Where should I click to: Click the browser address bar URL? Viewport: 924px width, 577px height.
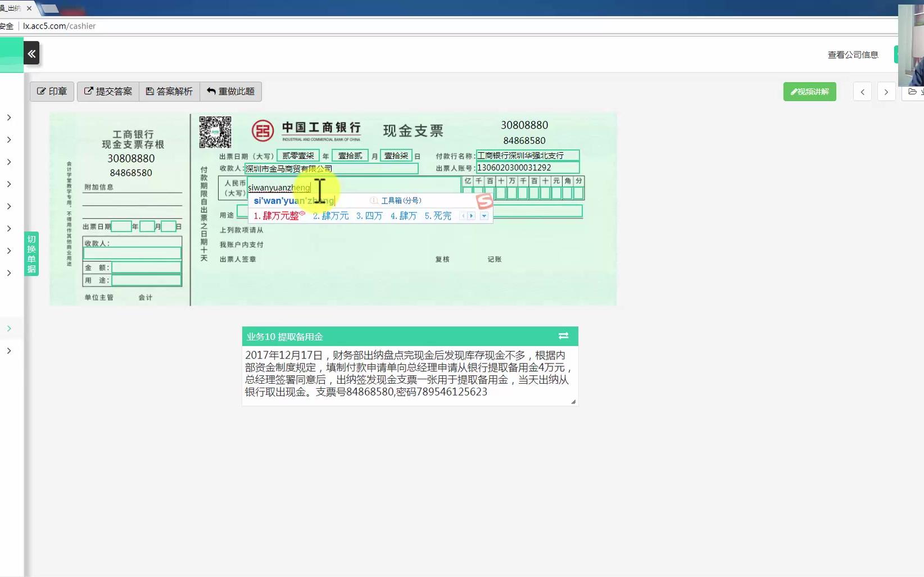60,26
